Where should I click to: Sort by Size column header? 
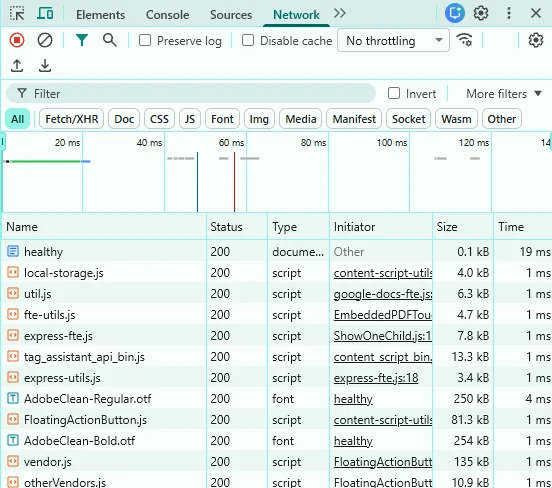pyautogui.click(x=463, y=226)
